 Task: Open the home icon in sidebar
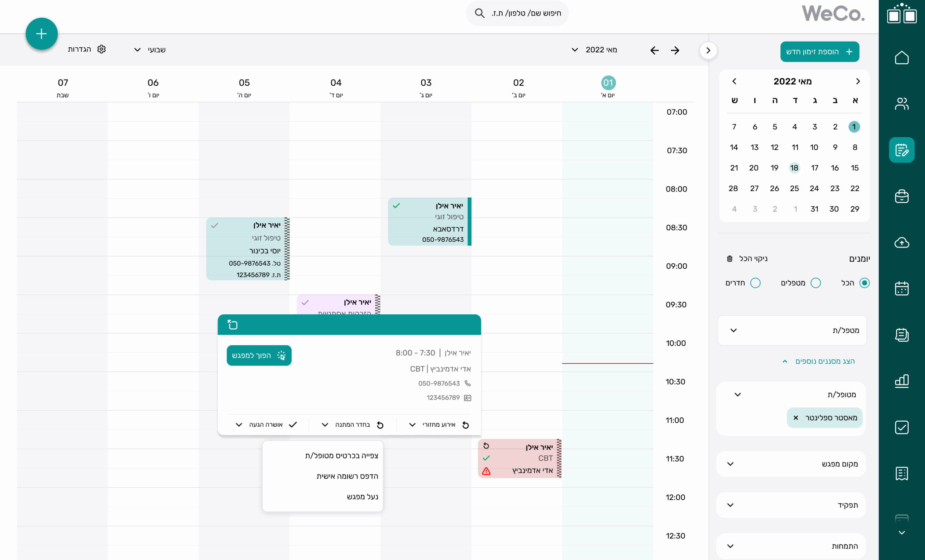point(902,57)
